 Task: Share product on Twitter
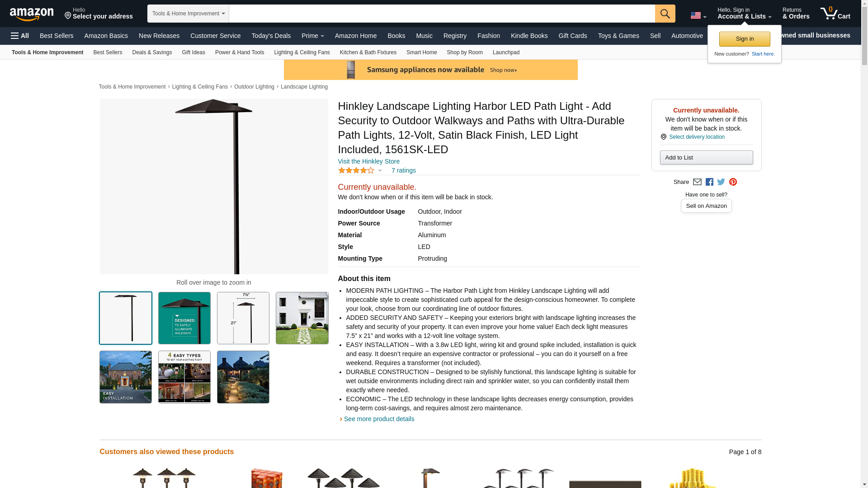(721, 182)
